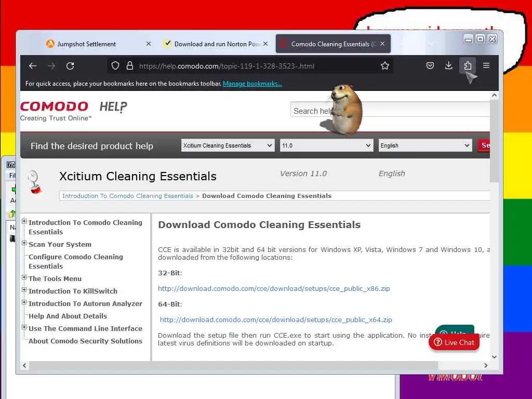The image size is (532, 399).
Task: Close the Jumpshot Settlement tab
Action: 149,44
